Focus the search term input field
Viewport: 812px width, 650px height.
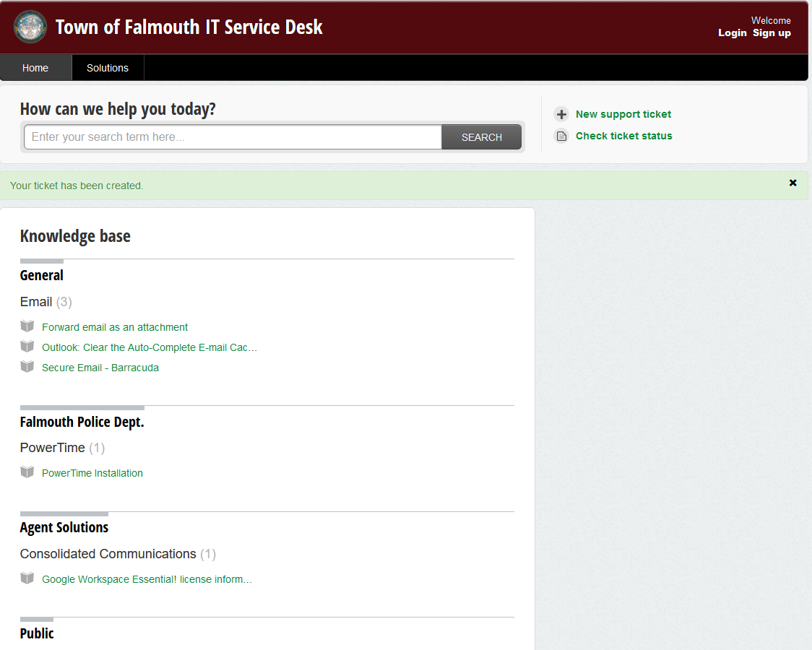pos(233,137)
